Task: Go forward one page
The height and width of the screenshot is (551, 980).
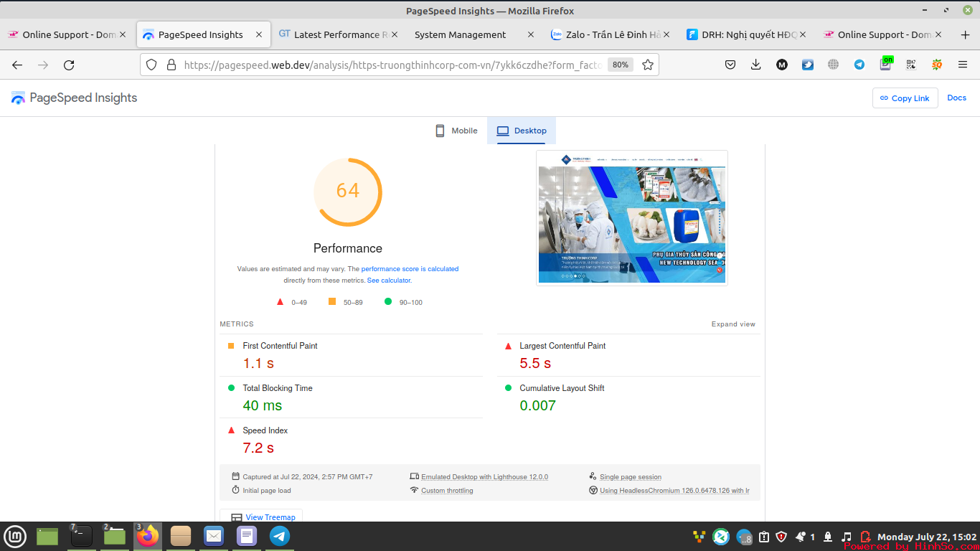Action: point(43,65)
